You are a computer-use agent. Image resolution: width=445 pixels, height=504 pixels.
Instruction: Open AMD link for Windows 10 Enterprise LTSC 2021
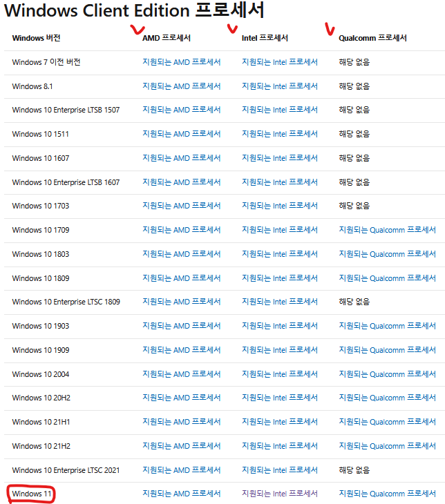point(182,470)
